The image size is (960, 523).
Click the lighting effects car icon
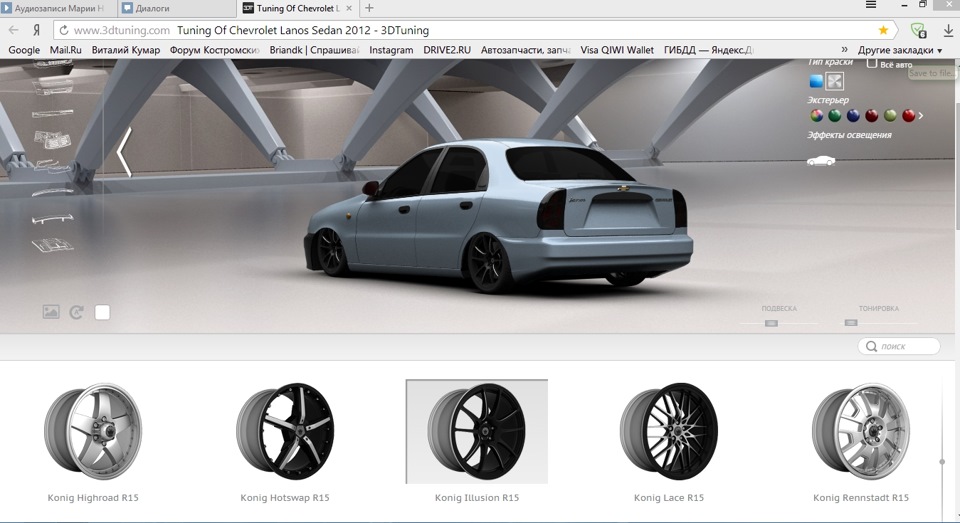coord(821,160)
